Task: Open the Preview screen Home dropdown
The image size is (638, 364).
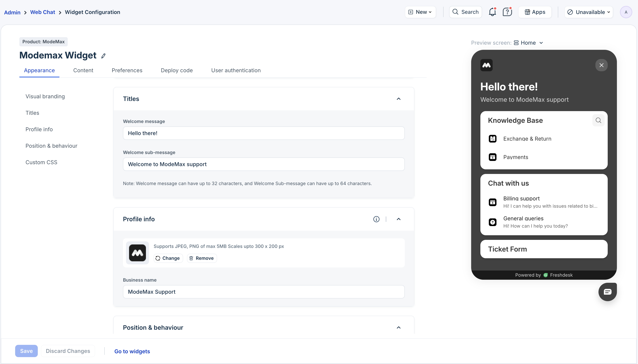Action: coord(528,43)
